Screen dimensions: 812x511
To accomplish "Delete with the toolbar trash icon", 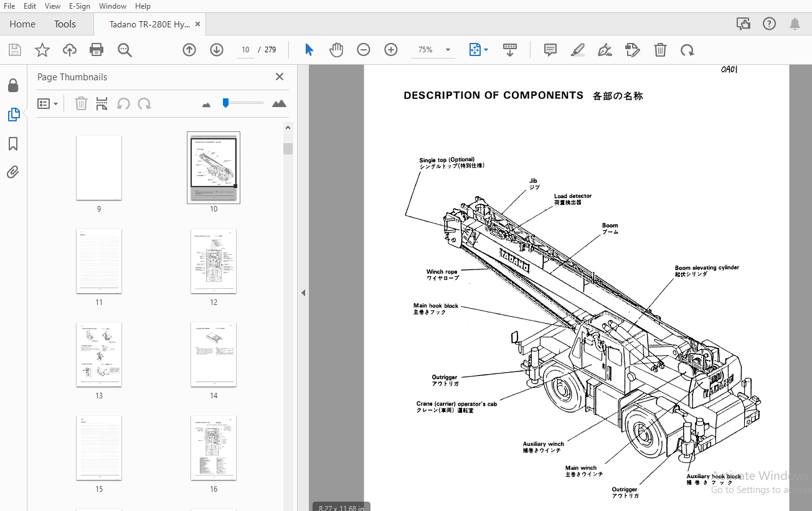I will coord(660,50).
